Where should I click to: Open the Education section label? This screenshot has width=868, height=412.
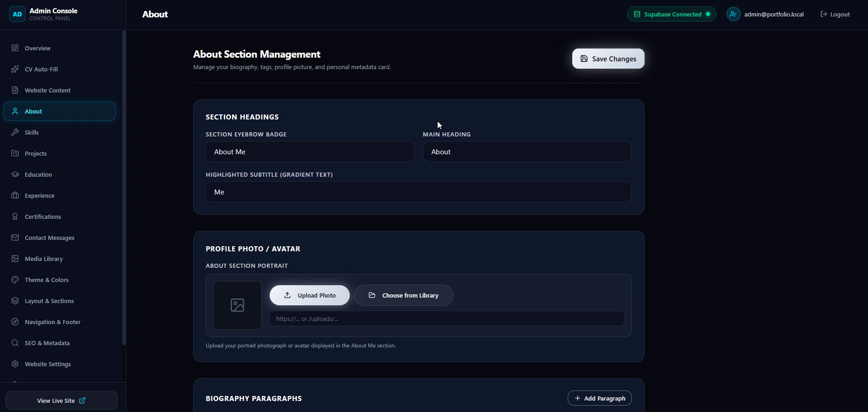38,174
